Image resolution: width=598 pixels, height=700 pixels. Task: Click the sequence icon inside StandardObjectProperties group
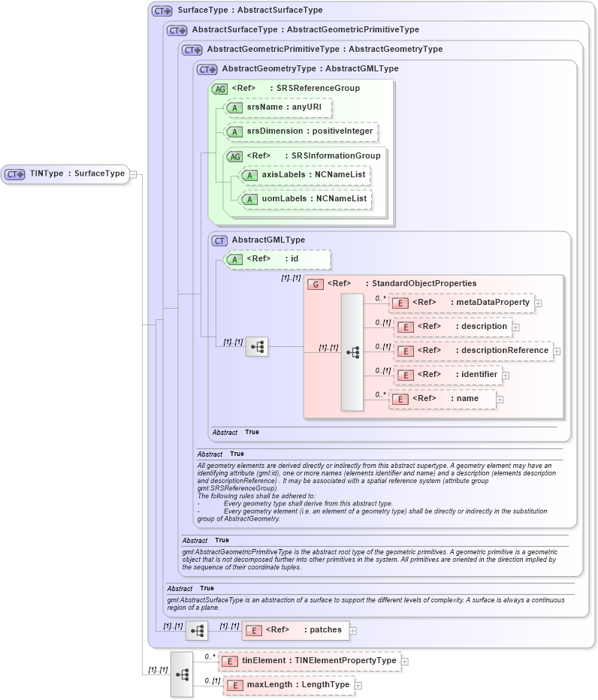pyautogui.click(x=352, y=353)
